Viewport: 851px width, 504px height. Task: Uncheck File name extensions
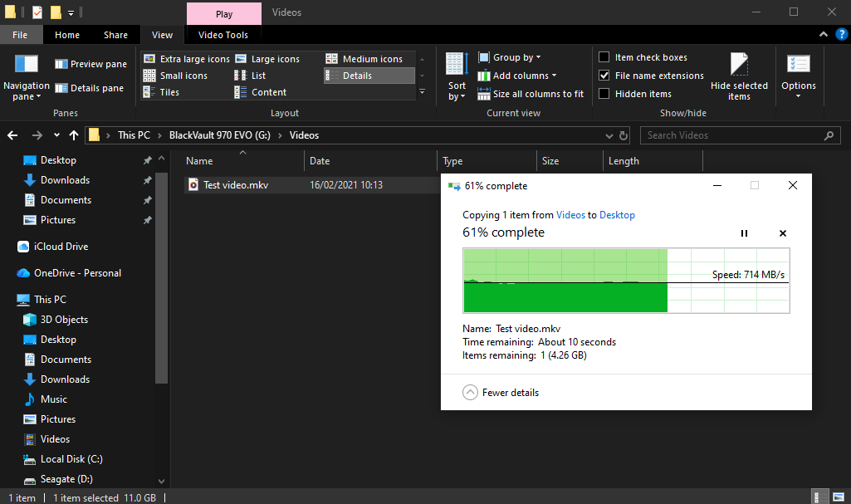pos(604,76)
